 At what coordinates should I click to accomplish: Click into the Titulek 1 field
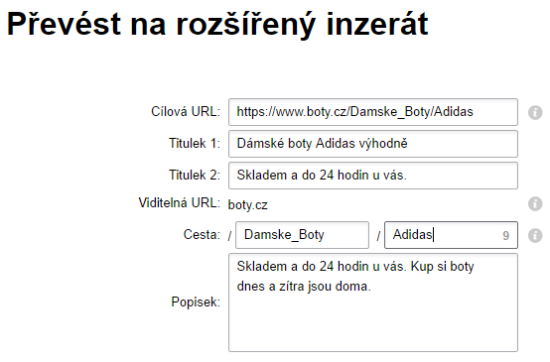373,144
